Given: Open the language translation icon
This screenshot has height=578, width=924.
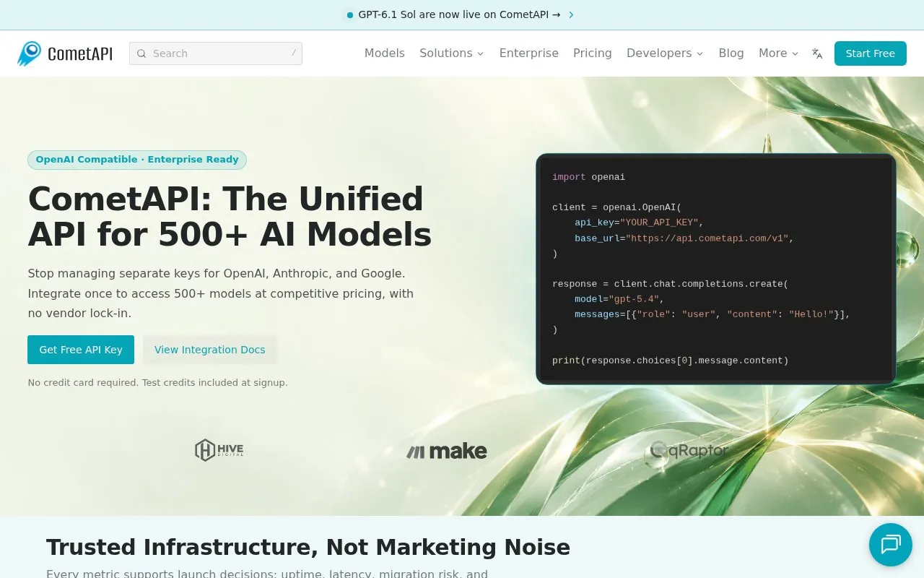Looking at the screenshot, I should (x=817, y=53).
